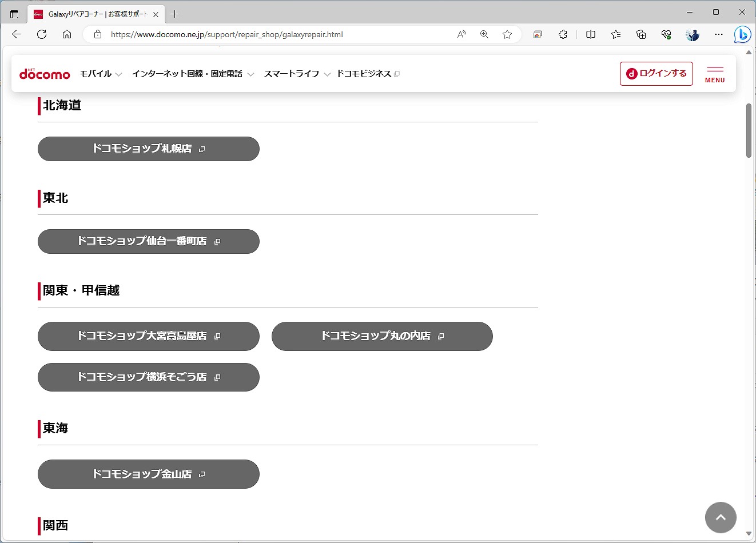The image size is (756, 543).
Task: Click the scrollbar down arrow
Action: coord(749,534)
